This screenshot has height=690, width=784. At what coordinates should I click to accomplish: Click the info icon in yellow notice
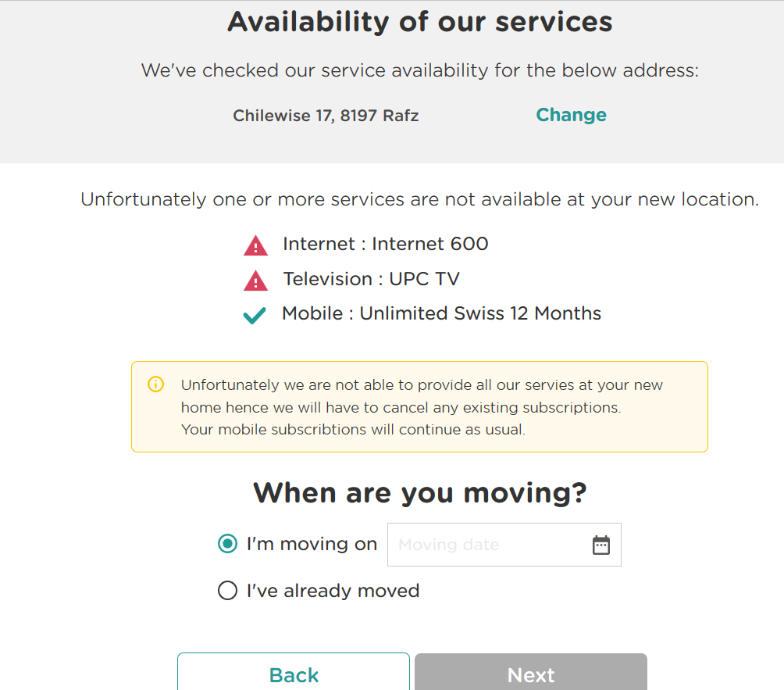point(156,384)
